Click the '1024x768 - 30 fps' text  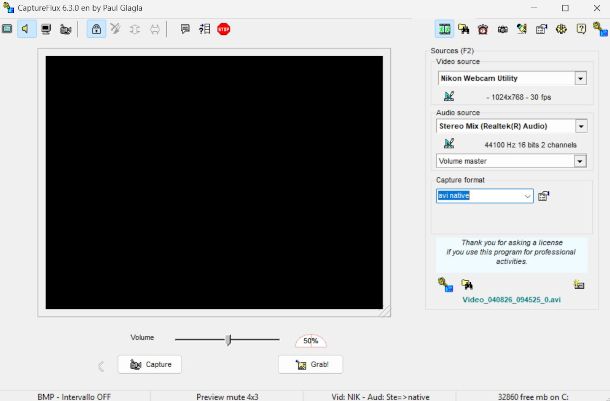(519, 97)
